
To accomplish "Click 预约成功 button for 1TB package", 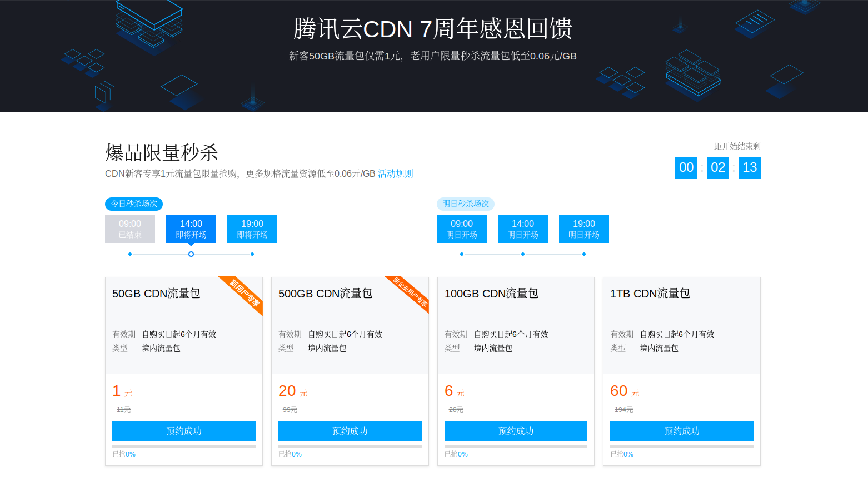I will tap(682, 431).
